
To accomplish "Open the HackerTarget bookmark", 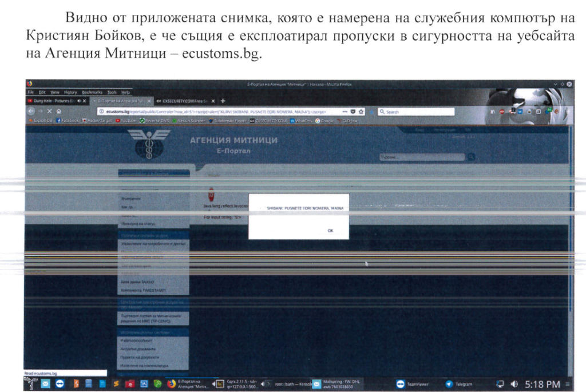I will tap(97, 121).
